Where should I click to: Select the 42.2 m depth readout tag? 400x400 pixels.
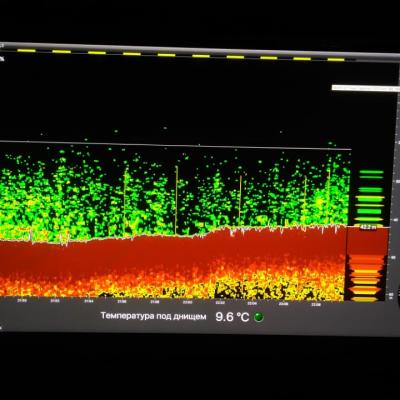coord(368,227)
